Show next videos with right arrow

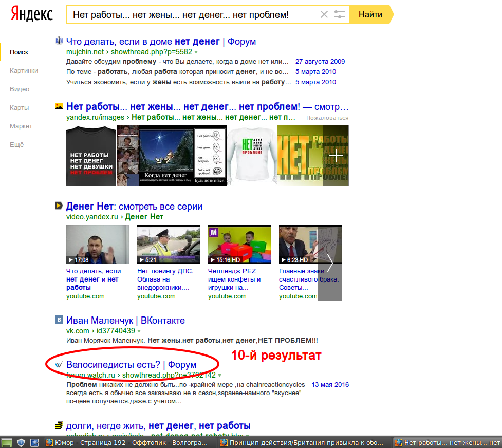(330, 263)
